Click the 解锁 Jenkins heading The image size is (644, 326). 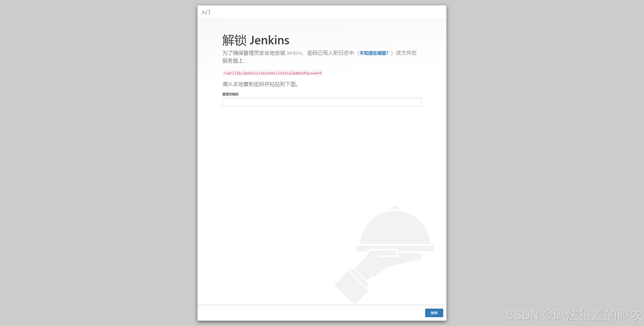256,40
